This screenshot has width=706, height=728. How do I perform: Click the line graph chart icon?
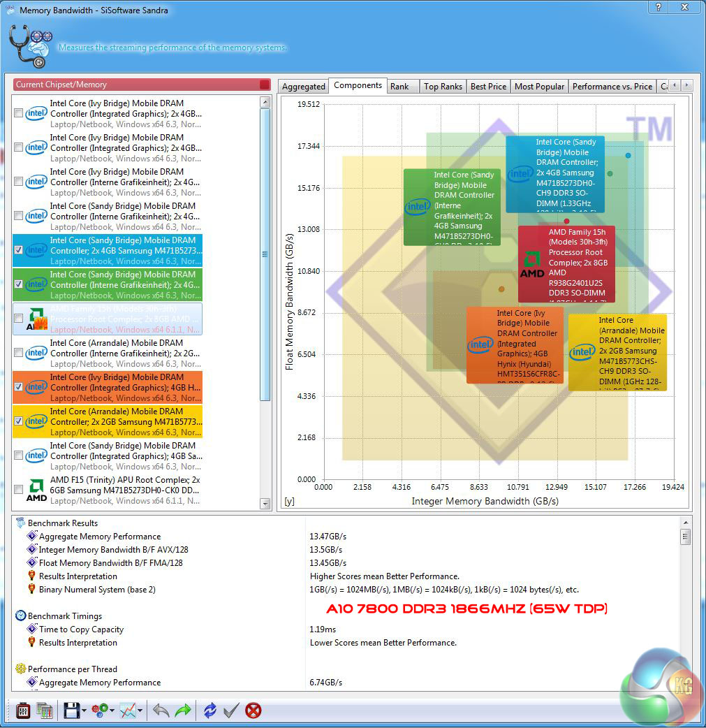pos(128,711)
